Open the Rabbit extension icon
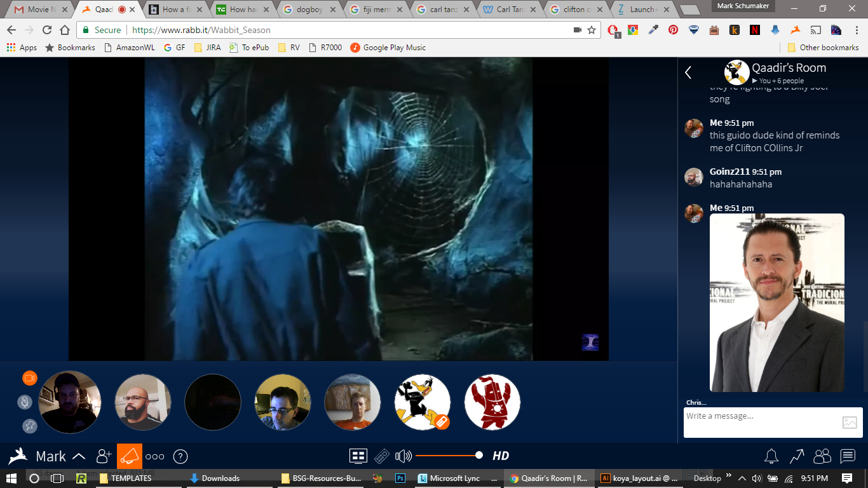Image resolution: width=868 pixels, height=488 pixels. pyautogui.click(x=796, y=30)
